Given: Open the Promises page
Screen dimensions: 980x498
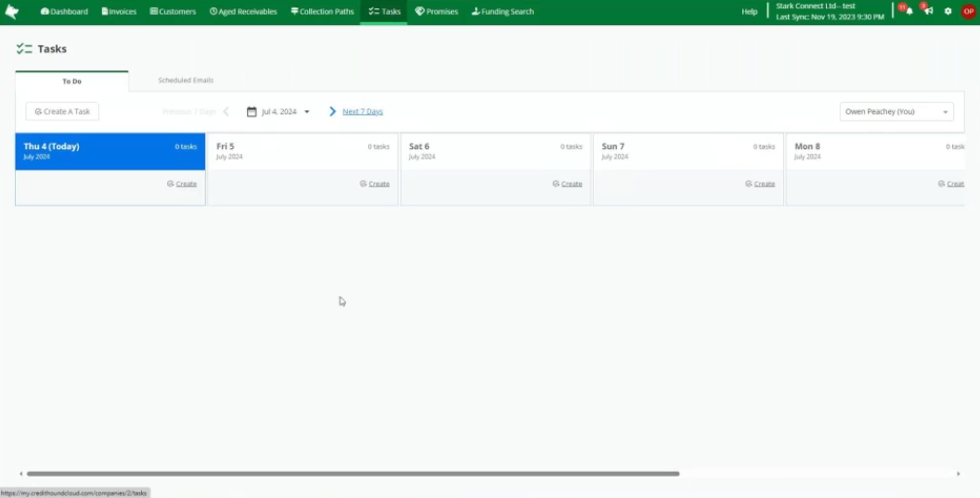Looking at the screenshot, I should (x=436, y=11).
